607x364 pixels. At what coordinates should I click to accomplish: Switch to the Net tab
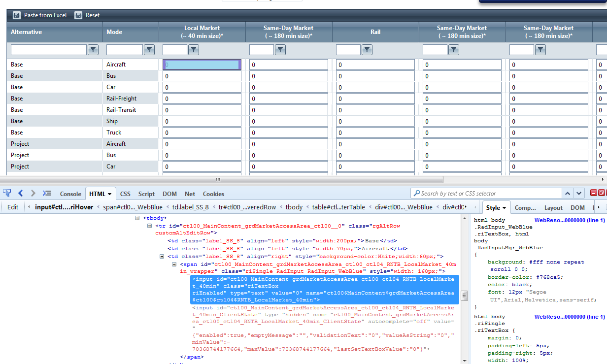(190, 194)
